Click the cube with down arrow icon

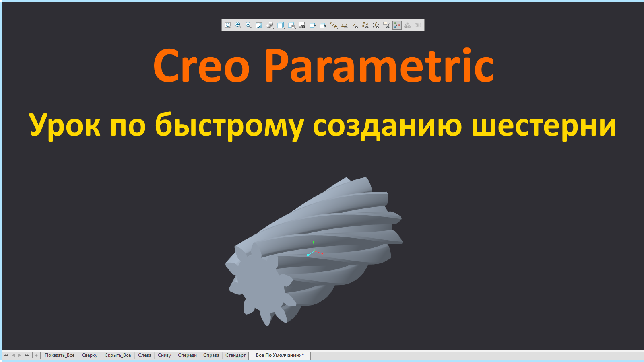tap(323, 25)
